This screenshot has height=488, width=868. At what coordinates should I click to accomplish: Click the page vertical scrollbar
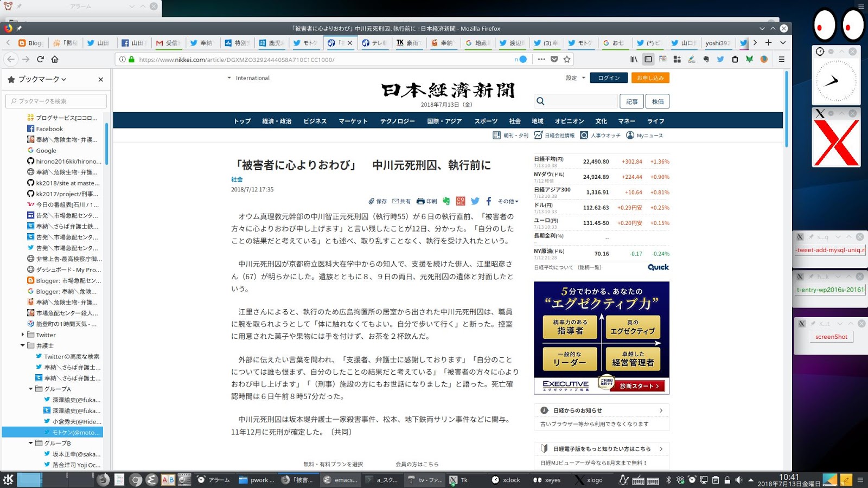[787, 108]
